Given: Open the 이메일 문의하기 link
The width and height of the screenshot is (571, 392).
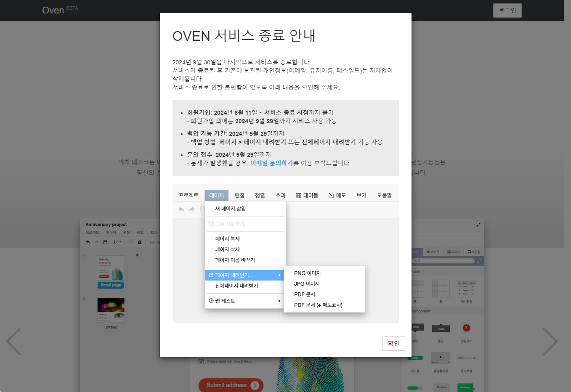Looking at the screenshot, I should 271,163.
